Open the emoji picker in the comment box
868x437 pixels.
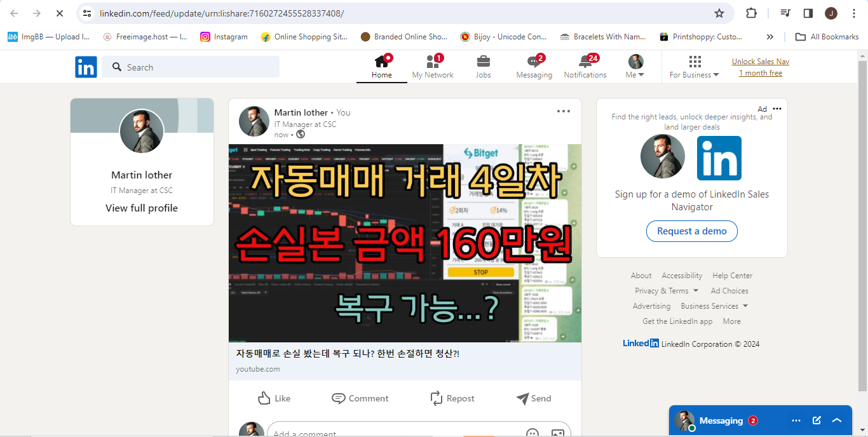pos(532,433)
